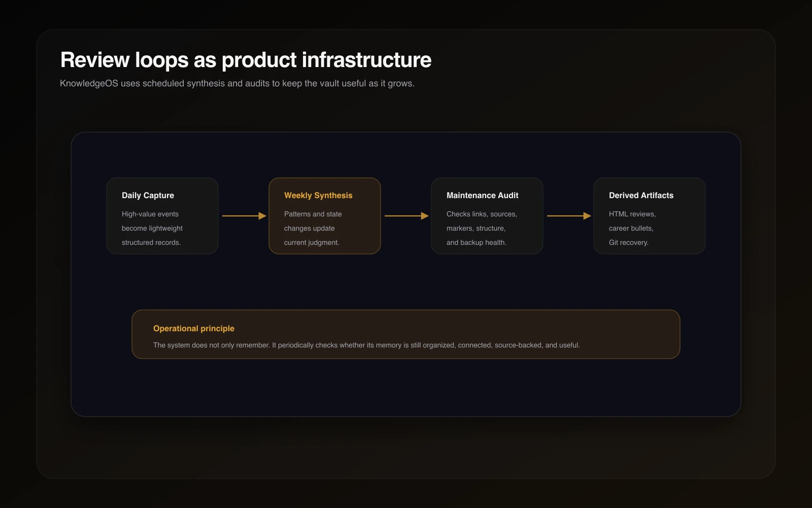Click the 'Review loops as product infrastructure' title

pos(246,60)
